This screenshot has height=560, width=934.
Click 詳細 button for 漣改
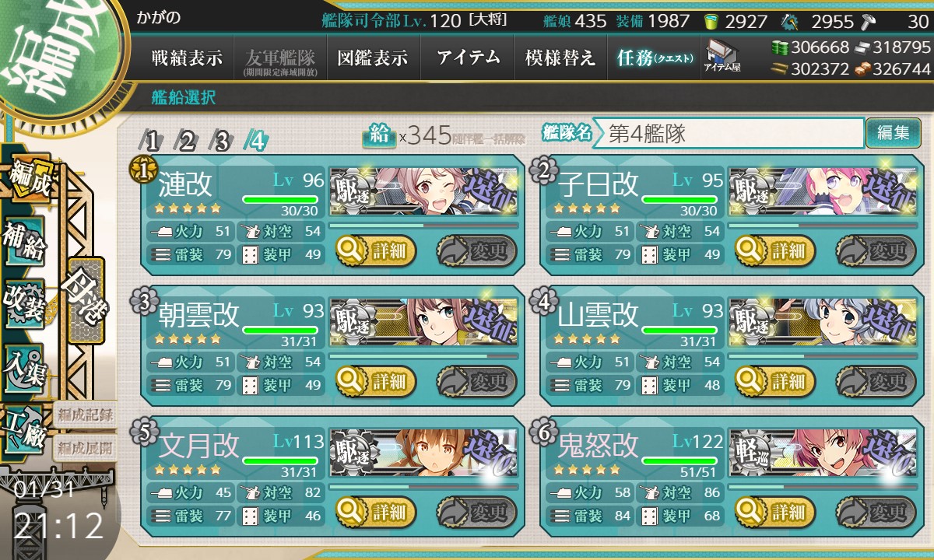pos(376,251)
